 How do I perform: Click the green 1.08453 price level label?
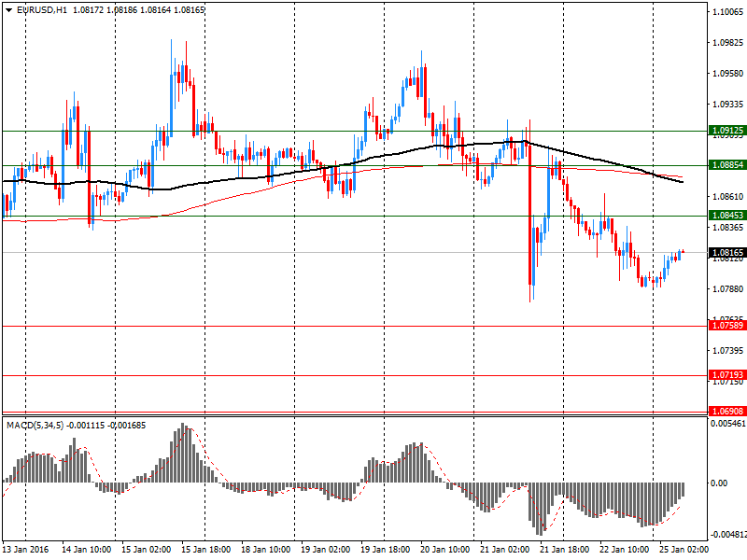[727, 216]
